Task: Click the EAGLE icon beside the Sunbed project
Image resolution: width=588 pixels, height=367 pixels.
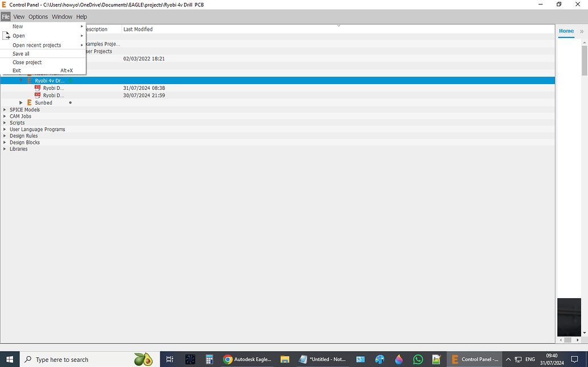Action: click(x=29, y=103)
